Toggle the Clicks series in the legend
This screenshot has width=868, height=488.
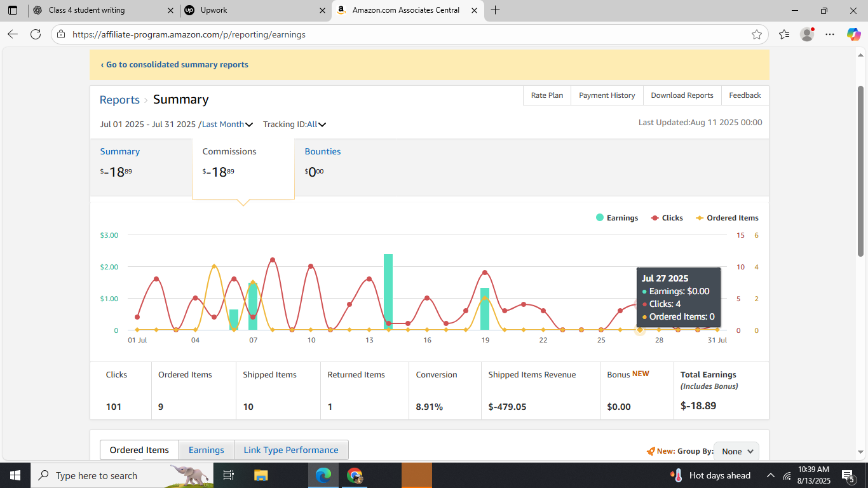point(667,218)
